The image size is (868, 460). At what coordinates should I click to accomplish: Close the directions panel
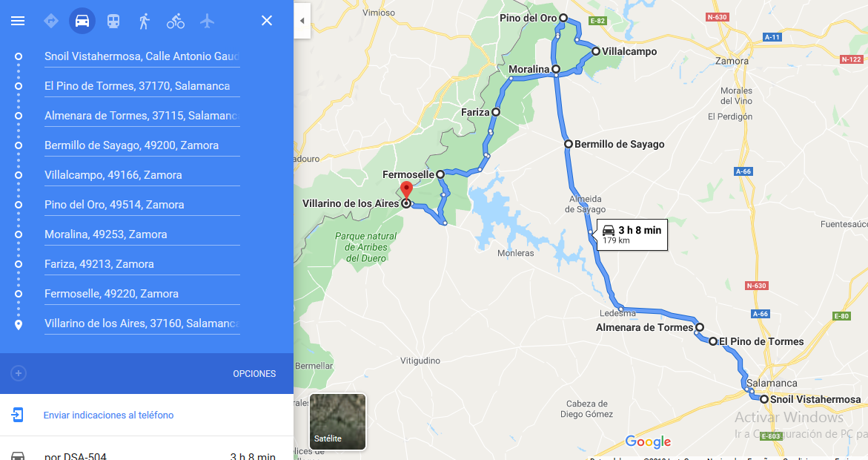267,21
